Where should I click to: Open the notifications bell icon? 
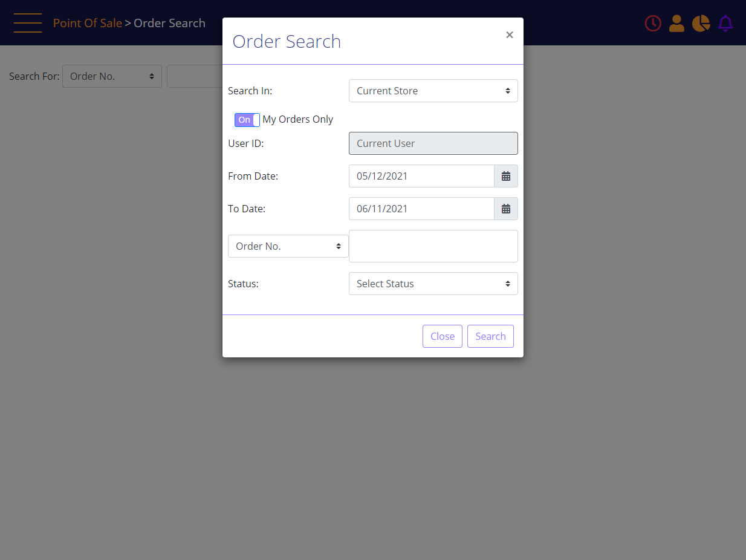pos(725,24)
